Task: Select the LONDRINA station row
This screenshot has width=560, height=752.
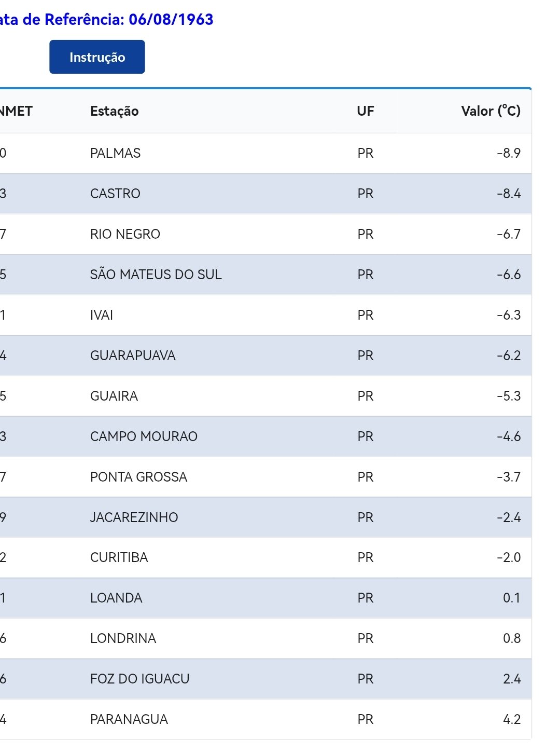Action: click(x=265, y=638)
